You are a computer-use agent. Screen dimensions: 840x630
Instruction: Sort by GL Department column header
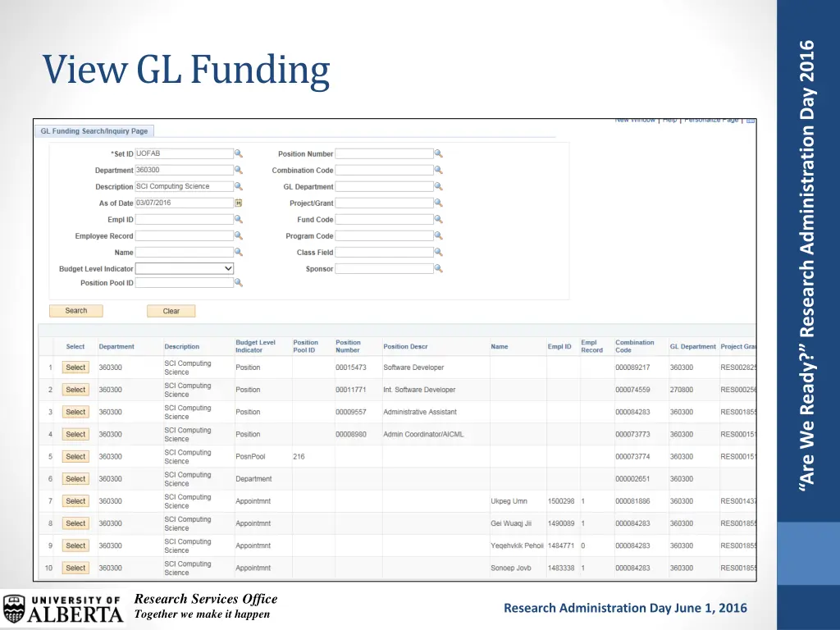pos(692,347)
